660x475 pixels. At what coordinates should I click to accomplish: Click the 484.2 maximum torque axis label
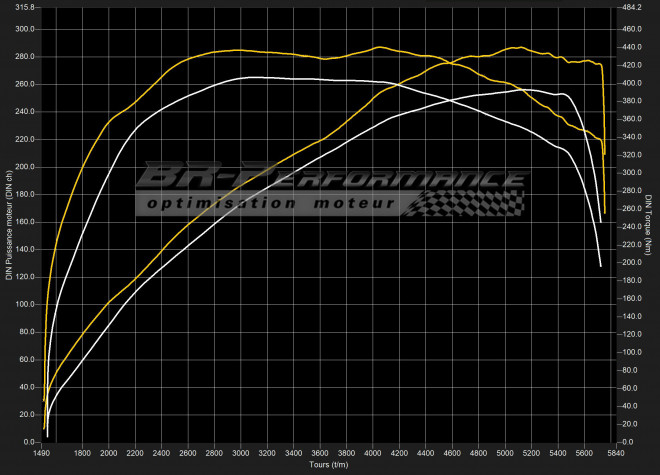coord(629,7)
